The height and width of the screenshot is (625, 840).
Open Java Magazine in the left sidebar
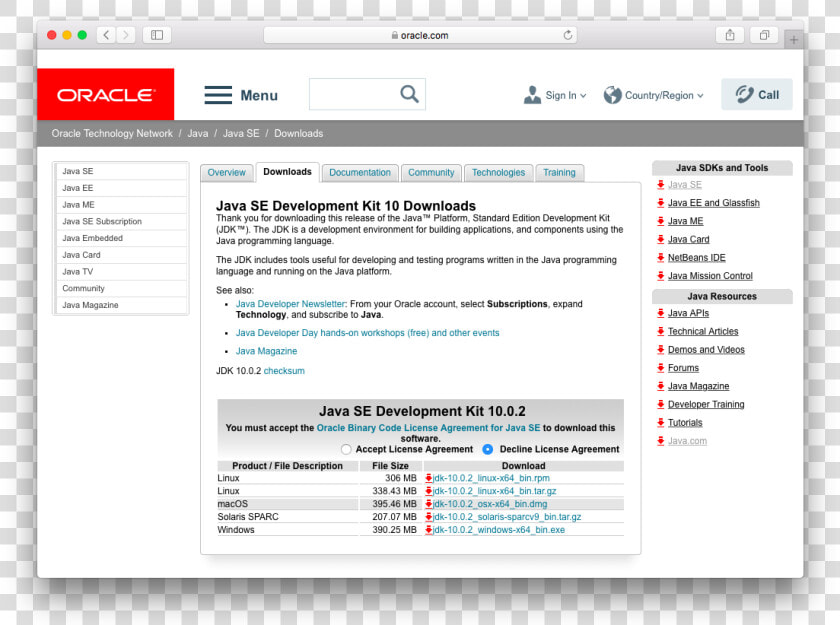(x=121, y=305)
